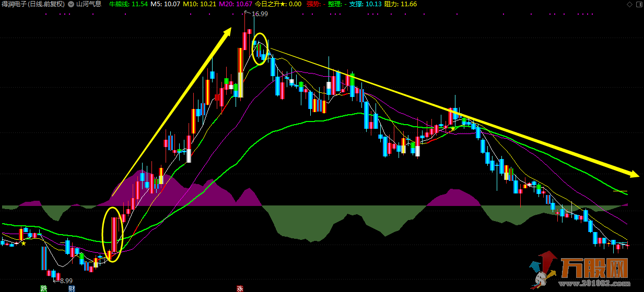Click the M10: 10.21 indicator value
The width and height of the screenshot is (644, 292).
[x=200, y=4]
